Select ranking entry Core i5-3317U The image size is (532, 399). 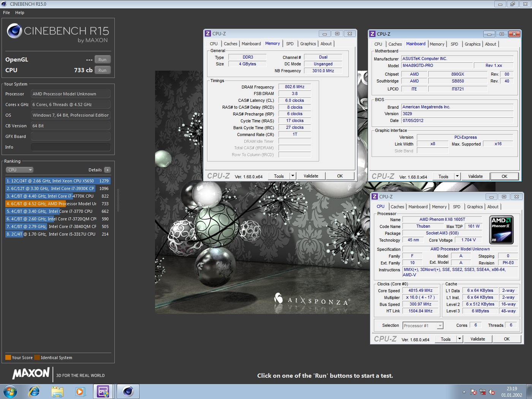pyautogui.click(x=58, y=234)
